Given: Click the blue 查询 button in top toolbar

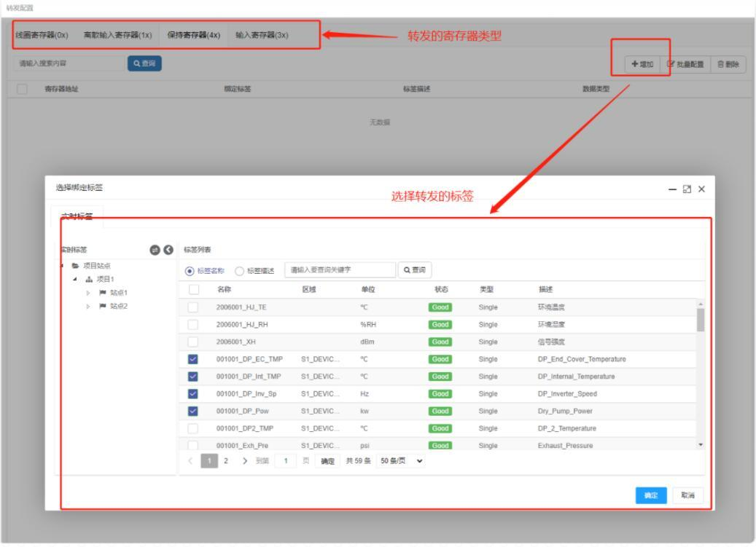Looking at the screenshot, I should 144,63.
